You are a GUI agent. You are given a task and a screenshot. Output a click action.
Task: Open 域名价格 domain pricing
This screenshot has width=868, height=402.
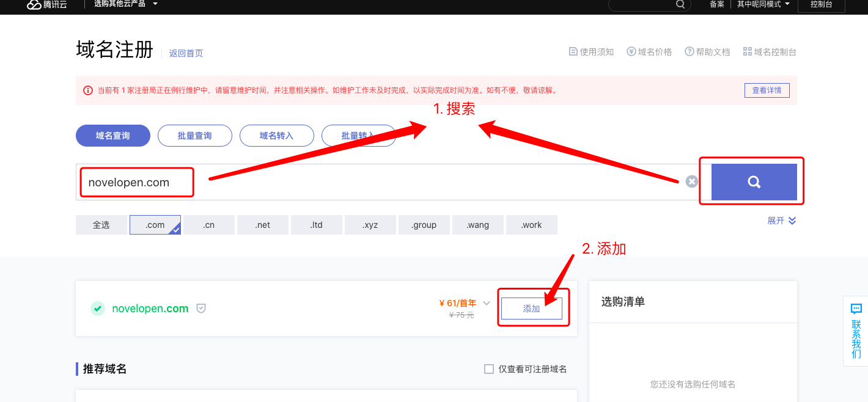649,52
